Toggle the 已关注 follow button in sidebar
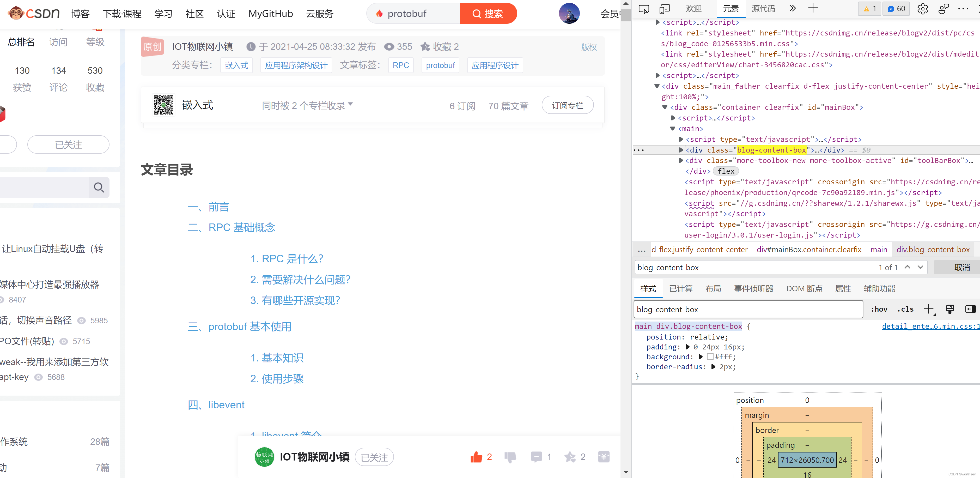 [69, 145]
